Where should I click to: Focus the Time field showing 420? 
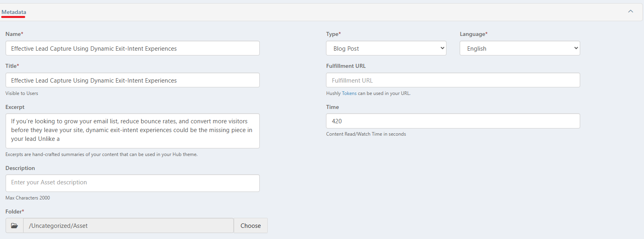(453, 121)
